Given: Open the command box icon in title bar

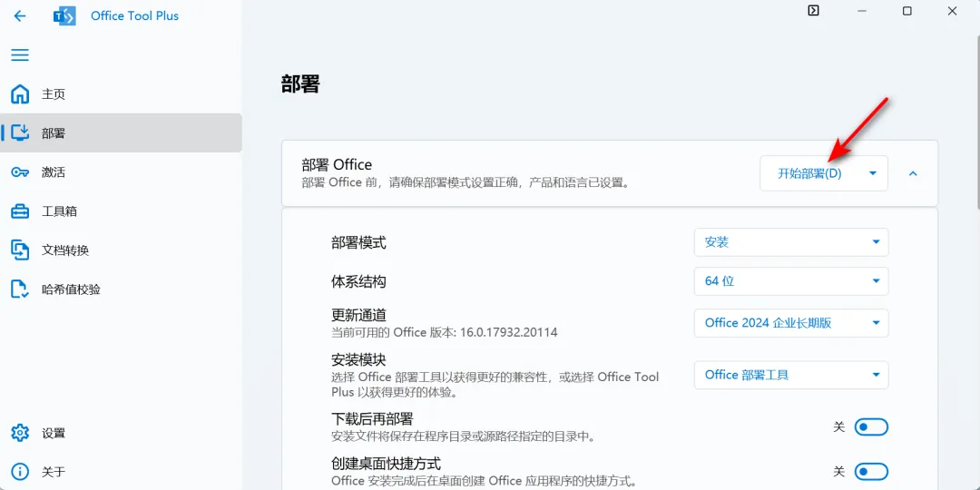Looking at the screenshot, I should pos(813,11).
